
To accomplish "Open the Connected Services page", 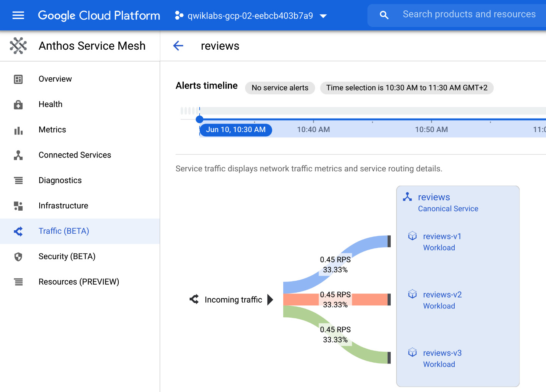I will [75, 155].
